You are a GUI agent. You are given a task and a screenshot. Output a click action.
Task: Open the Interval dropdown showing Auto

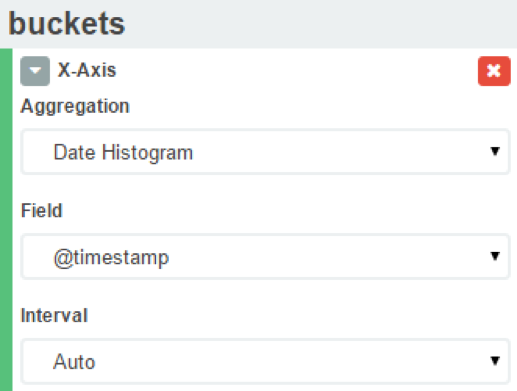(265, 361)
